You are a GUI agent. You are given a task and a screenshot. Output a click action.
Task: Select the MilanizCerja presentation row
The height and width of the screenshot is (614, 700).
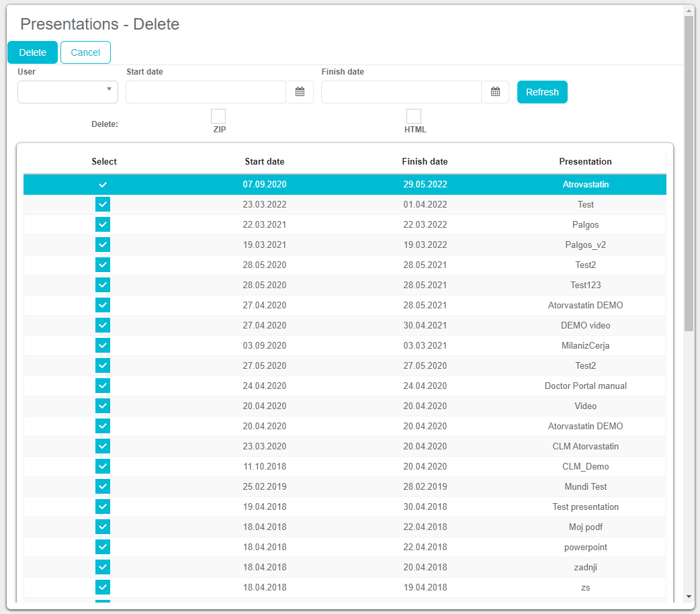(x=585, y=345)
